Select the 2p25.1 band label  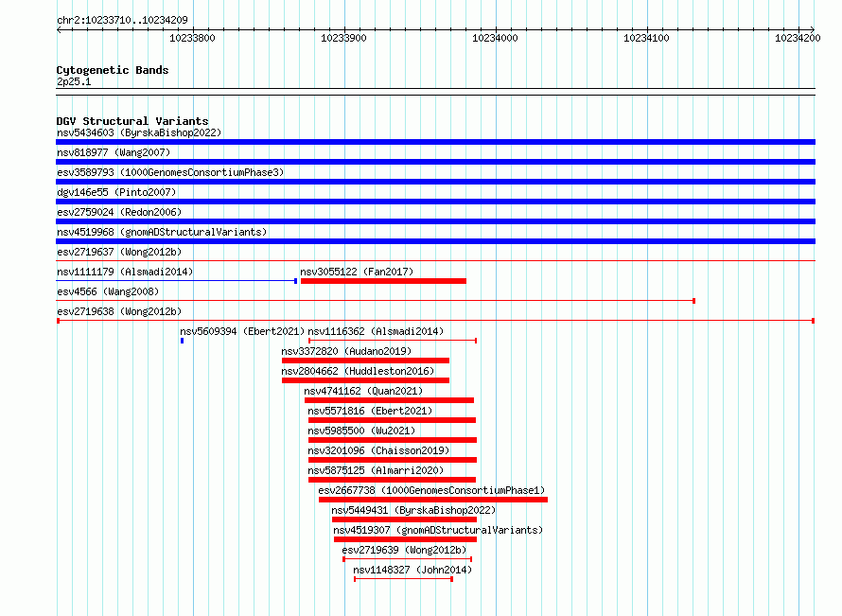pyautogui.click(x=74, y=81)
